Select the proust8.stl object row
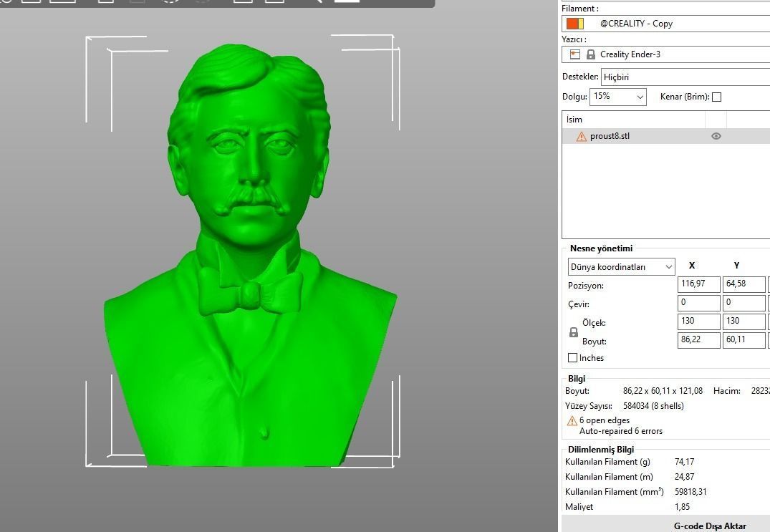770x532 pixels. 666,136
